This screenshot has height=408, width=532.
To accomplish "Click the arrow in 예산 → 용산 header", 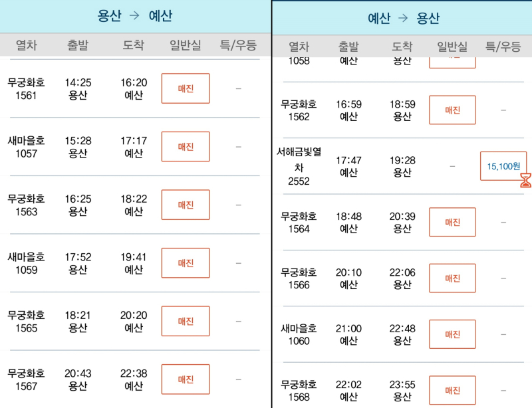I will (x=403, y=18).
